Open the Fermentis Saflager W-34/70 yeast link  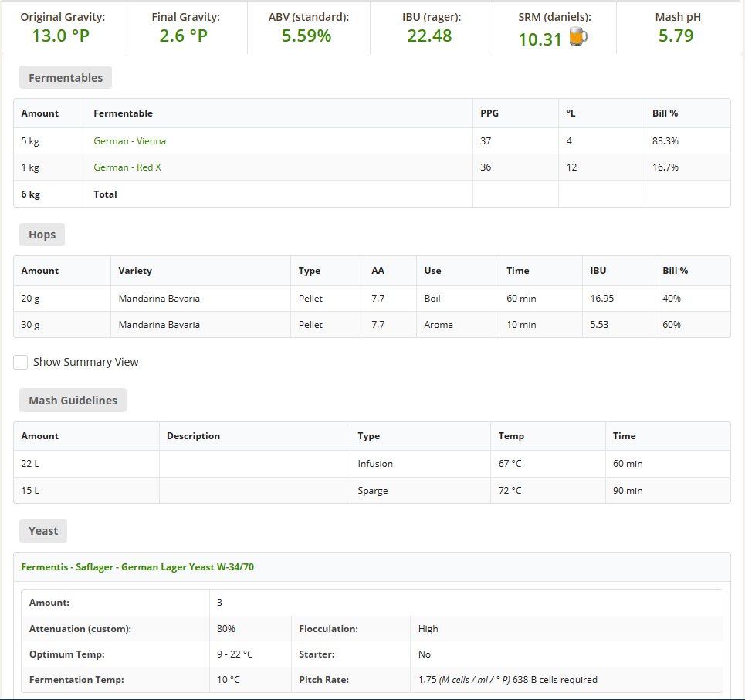(137, 567)
